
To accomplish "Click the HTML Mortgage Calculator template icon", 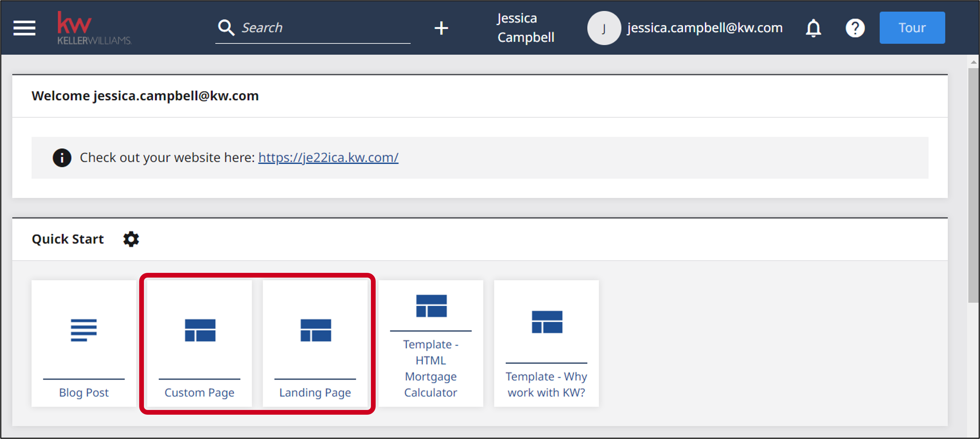I will [x=431, y=306].
